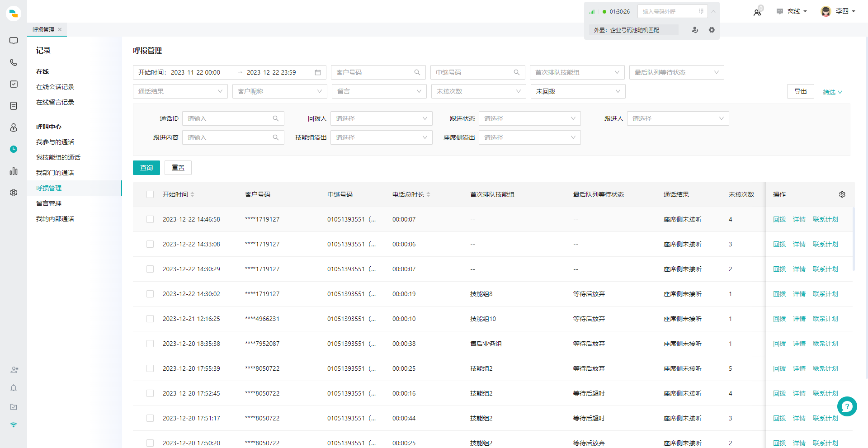Open the 客户昵称 dropdown
The image size is (868, 448).
tap(279, 91)
